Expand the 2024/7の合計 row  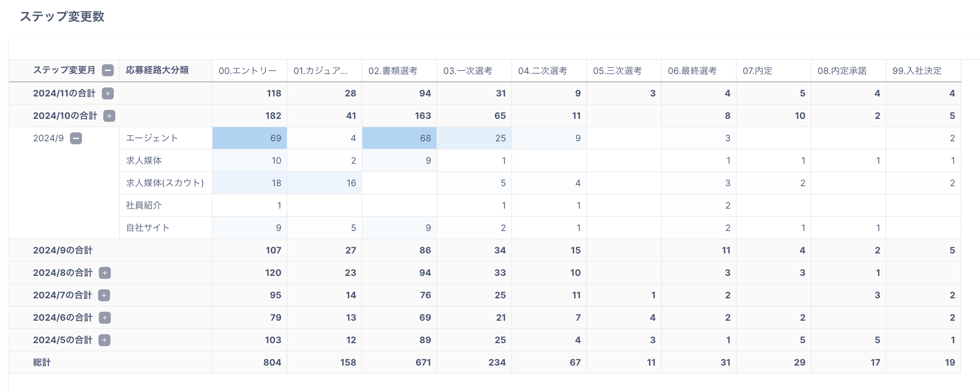click(x=104, y=295)
